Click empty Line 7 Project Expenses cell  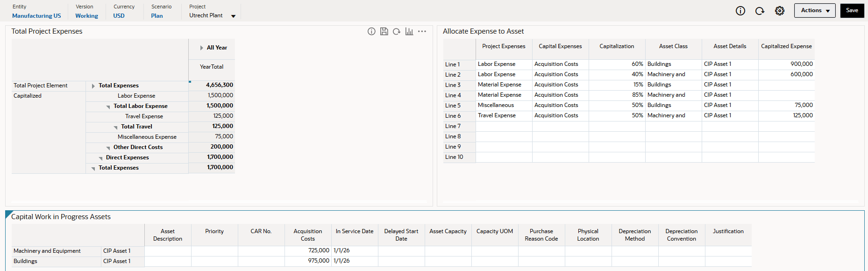[x=504, y=126]
